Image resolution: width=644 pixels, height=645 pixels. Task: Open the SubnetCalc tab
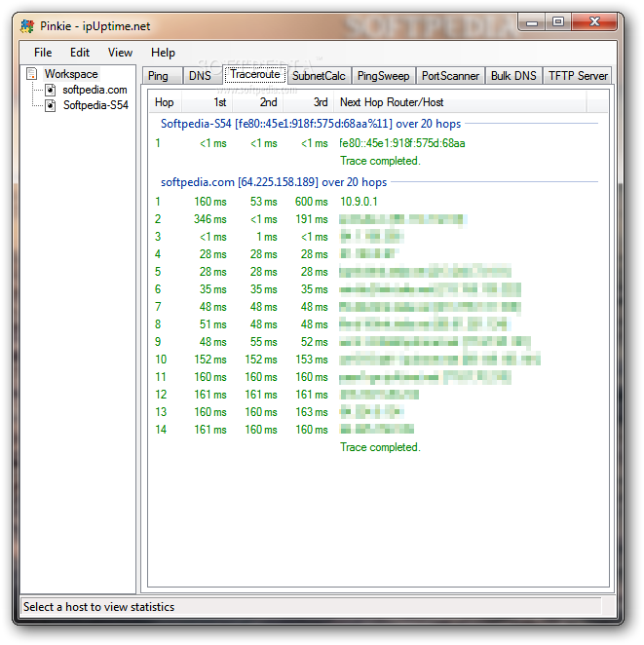[x=319, y=76]
